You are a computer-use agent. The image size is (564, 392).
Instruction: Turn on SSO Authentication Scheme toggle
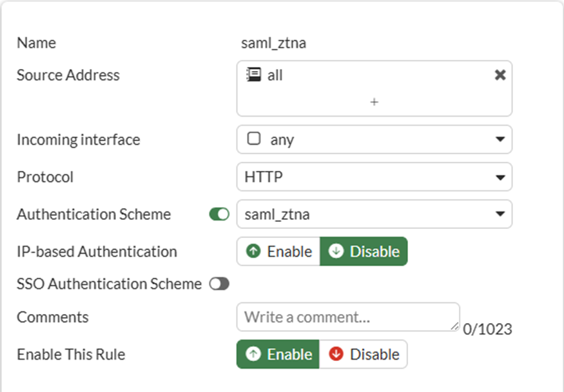click(219, 284)
